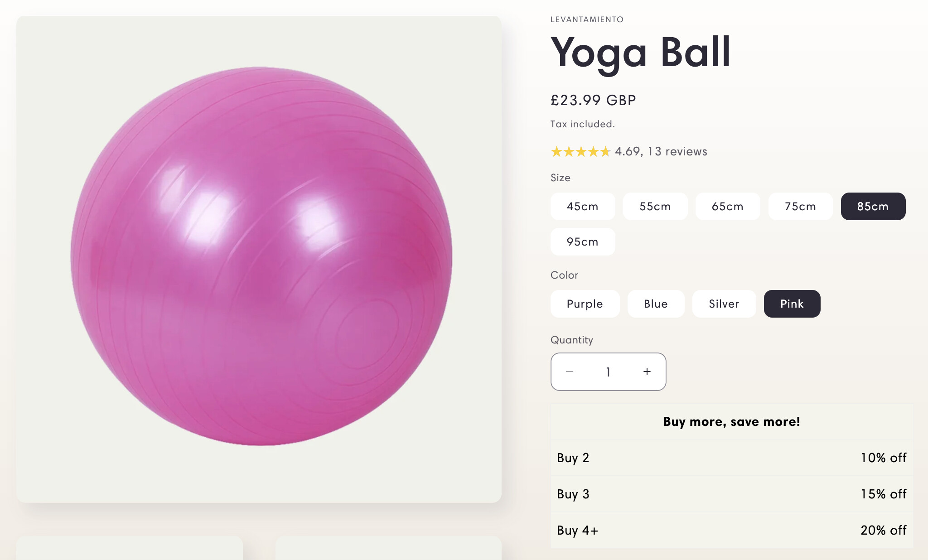
Task: Open the 13 reviews link
Action: click(677, 152)
